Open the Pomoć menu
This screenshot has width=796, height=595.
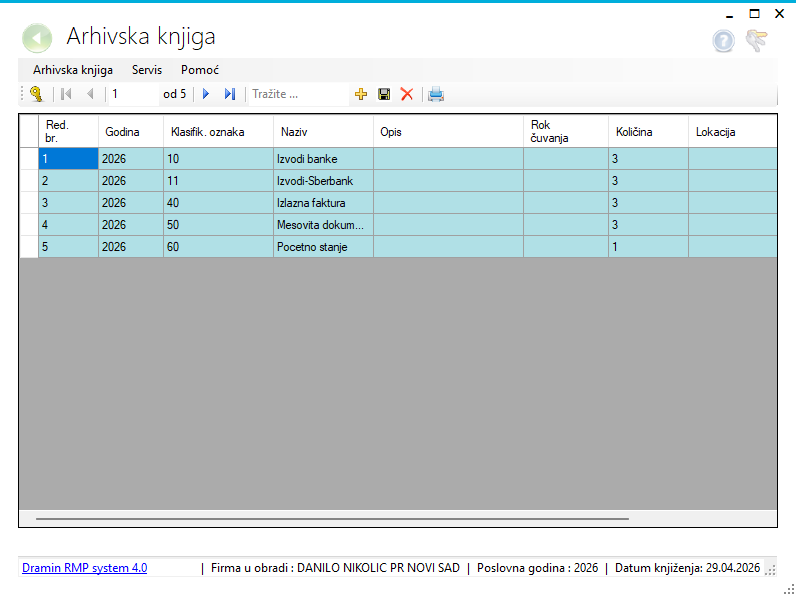200,70
